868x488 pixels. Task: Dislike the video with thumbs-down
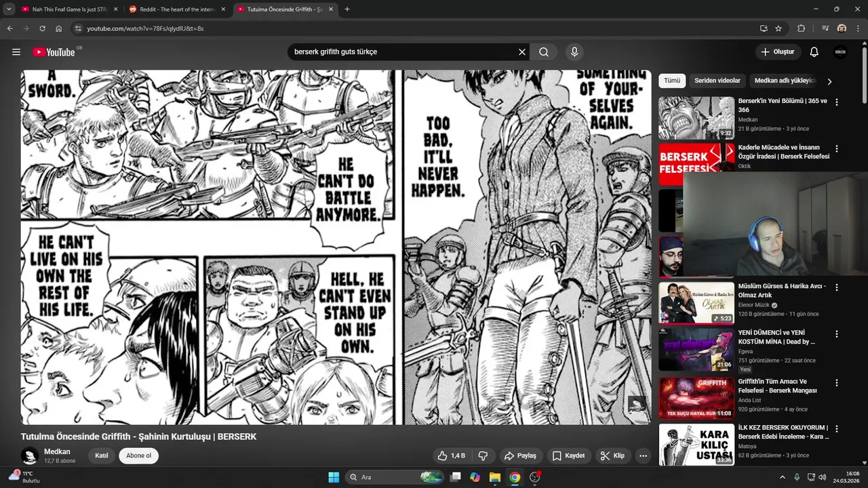tap(484, 455)
